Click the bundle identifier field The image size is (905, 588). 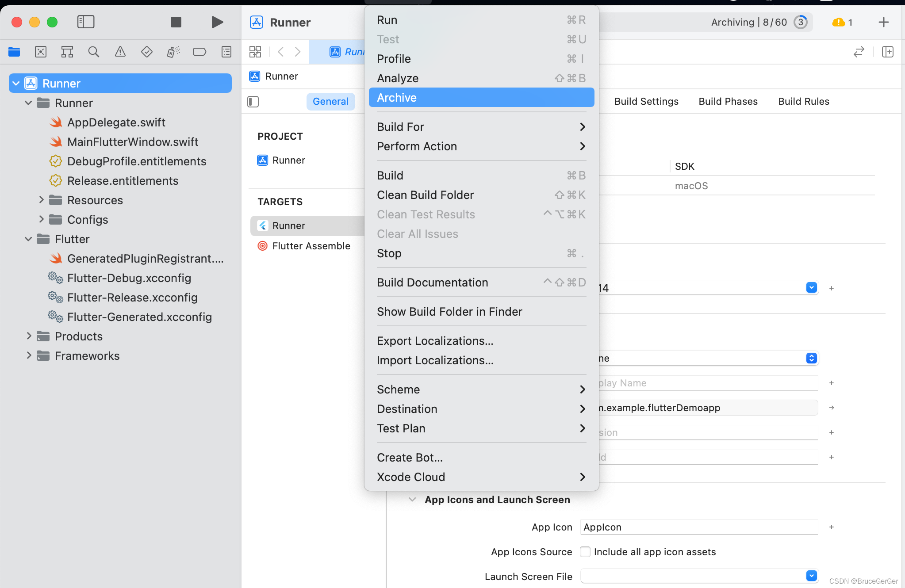[708, 408]
